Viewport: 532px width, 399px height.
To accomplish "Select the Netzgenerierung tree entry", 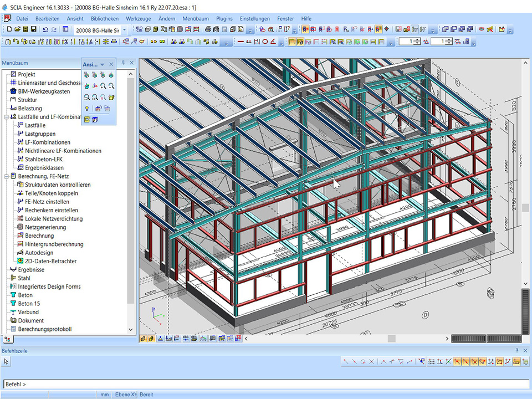I will (x=45, y=227).
